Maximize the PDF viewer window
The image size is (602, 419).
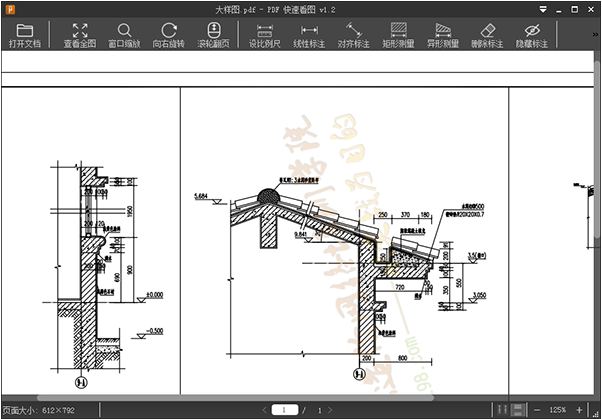pos(575,10)
